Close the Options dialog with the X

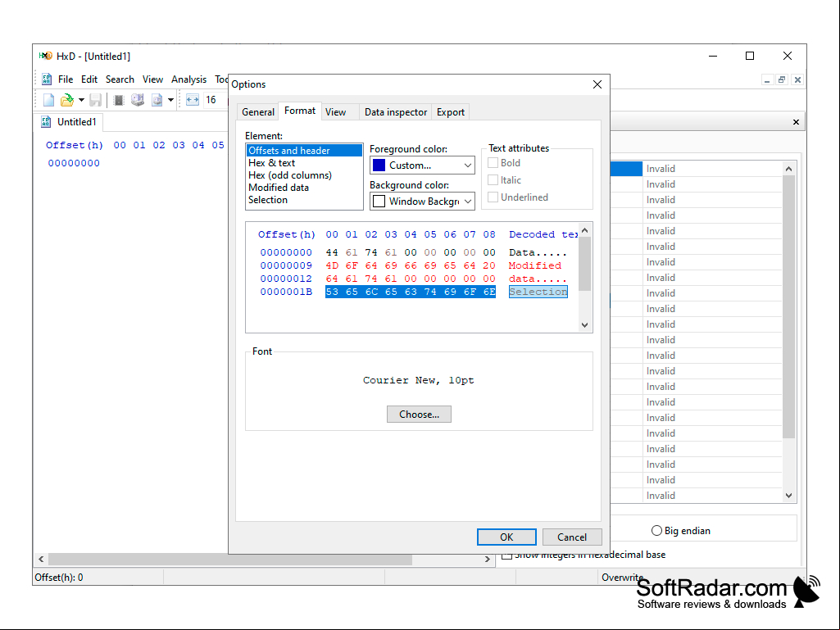(597, 84)
